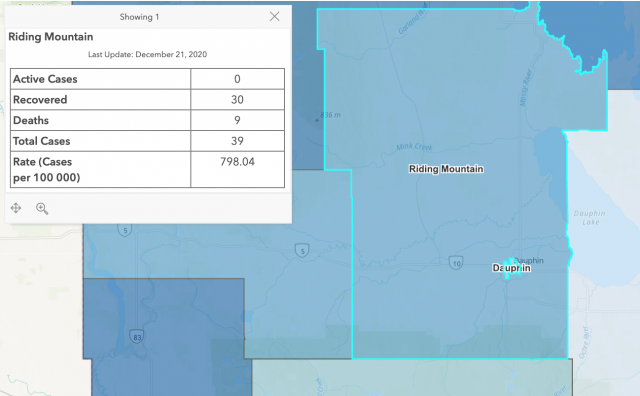Select the Dauphin district label
Screen dimensions: 640x396
click(x=511, y=268)
